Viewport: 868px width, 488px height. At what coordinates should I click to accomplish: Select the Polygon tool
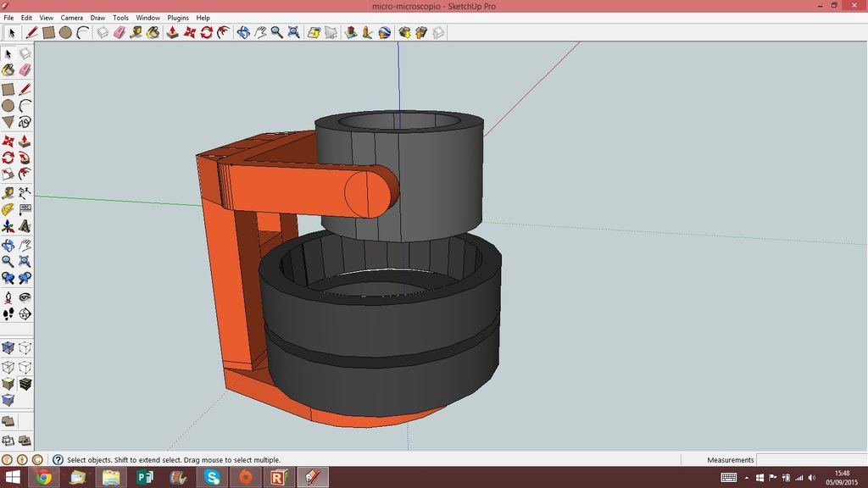[x=8, y=122]
